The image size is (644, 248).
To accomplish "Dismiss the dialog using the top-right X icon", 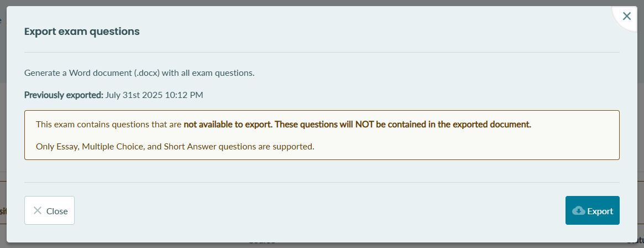I will [x=627, y=16].
